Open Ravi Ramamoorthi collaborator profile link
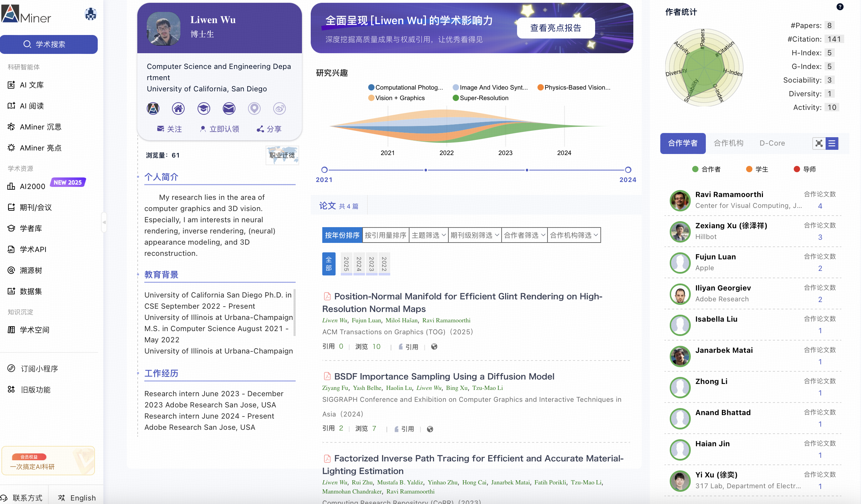The height and width of the screenshot is (504, 861). pyautogui.click(x=729, y=195)
